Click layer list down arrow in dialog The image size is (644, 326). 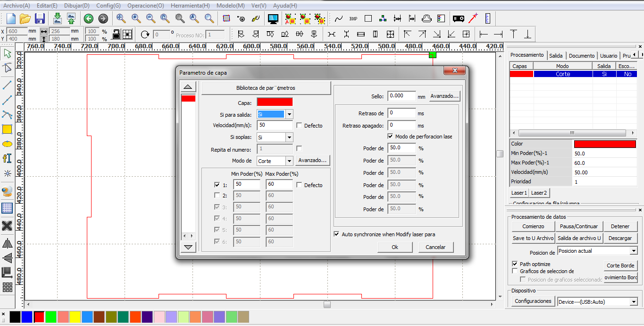coord(188,247)
